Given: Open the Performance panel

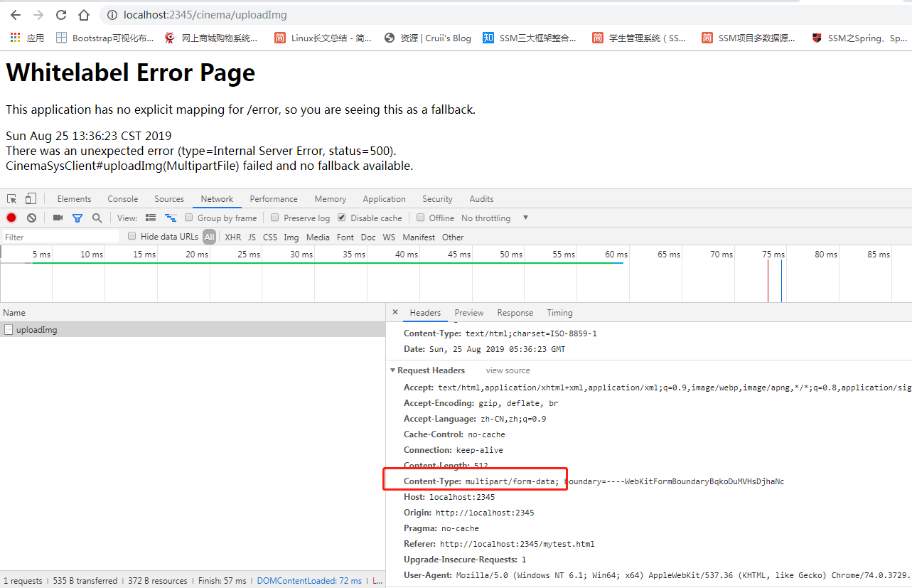Looking at the screenshot, I should 274,199.
